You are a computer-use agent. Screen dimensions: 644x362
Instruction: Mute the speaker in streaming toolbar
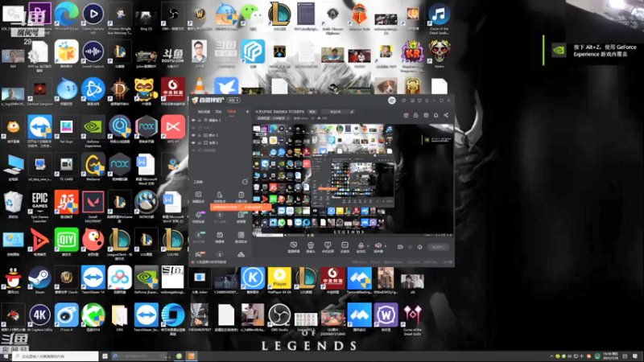pos(378,245)
